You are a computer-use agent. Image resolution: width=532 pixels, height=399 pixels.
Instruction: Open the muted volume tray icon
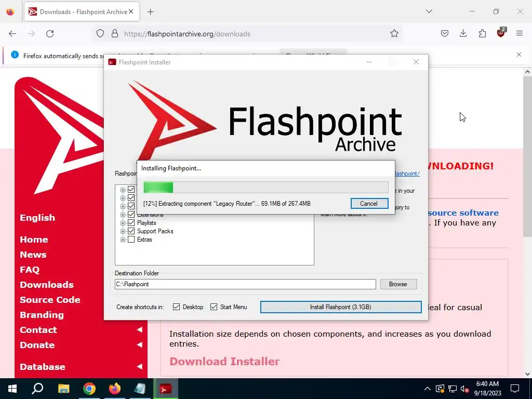[x=465, y=389]
